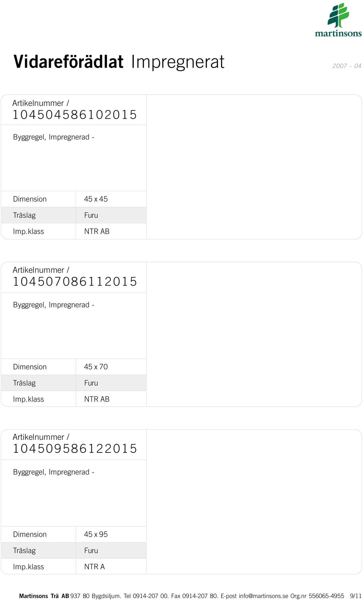Click the Träslag row in the first product card

pos(74,215)
